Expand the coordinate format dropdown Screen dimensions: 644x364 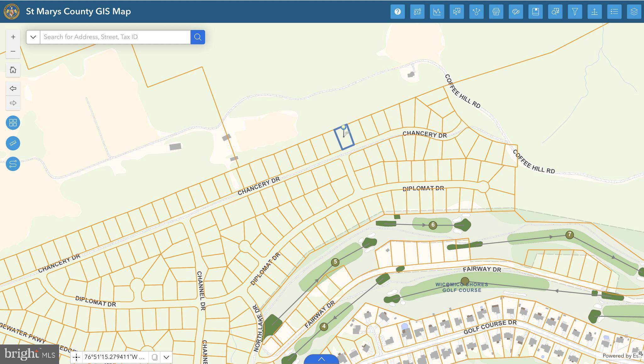pyautogui.click(x=166, y=357)
